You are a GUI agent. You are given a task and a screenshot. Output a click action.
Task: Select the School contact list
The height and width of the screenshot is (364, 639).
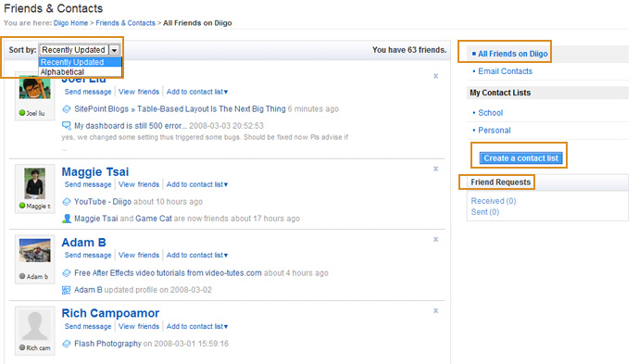490,113
